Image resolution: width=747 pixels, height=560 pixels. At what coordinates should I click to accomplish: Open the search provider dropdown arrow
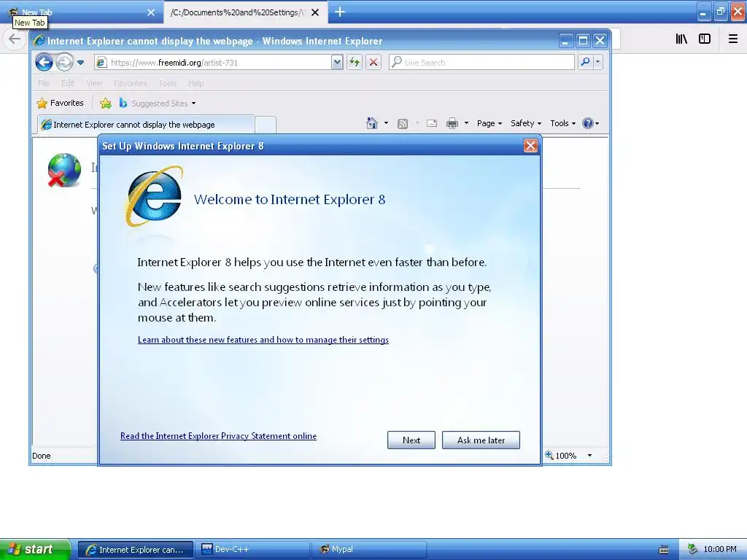[598, 62]
